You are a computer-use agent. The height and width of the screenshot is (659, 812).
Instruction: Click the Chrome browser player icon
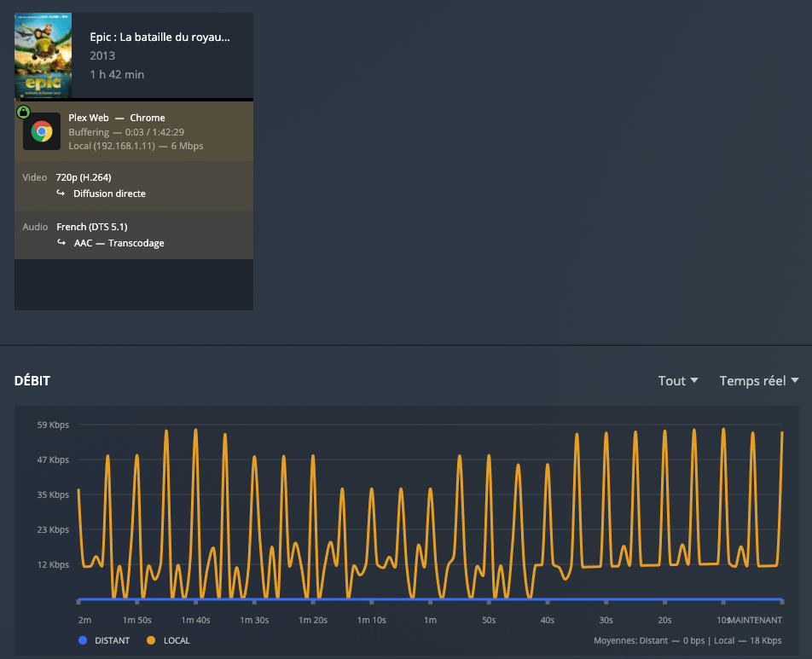[x=42, y=131]
